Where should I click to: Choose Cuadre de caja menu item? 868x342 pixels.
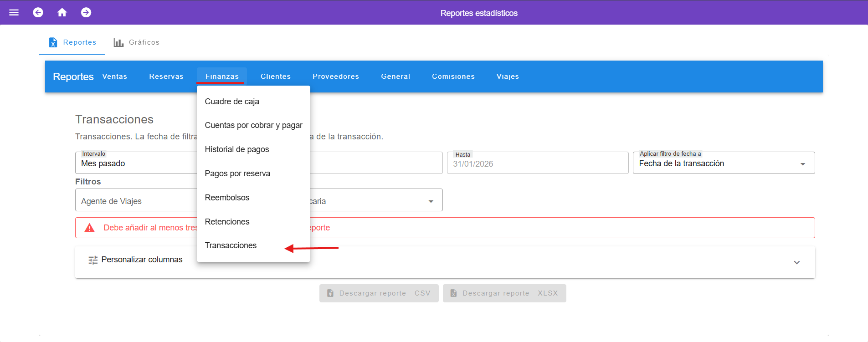click(232, 102)
